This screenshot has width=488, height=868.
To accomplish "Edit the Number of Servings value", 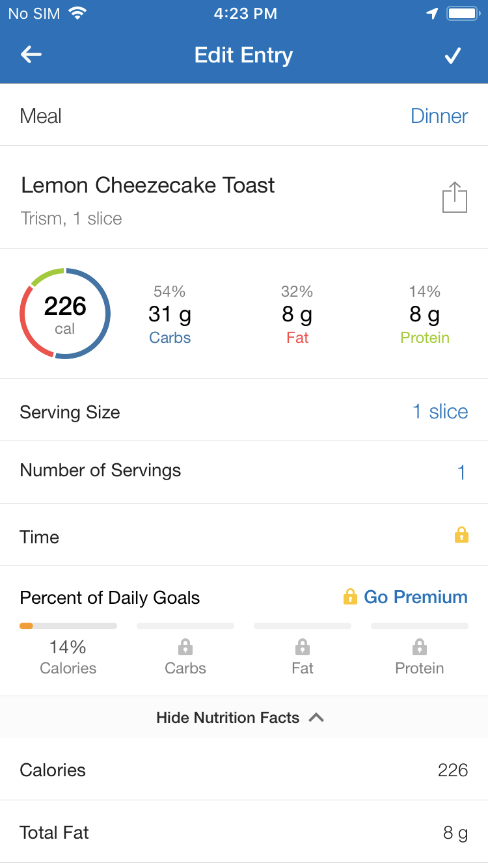I will coord(461,472).
